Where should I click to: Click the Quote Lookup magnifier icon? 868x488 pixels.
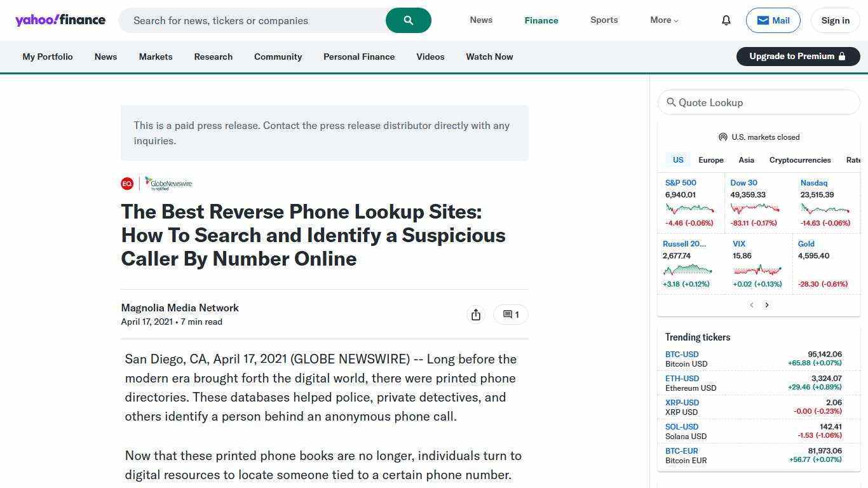point(673,102)
